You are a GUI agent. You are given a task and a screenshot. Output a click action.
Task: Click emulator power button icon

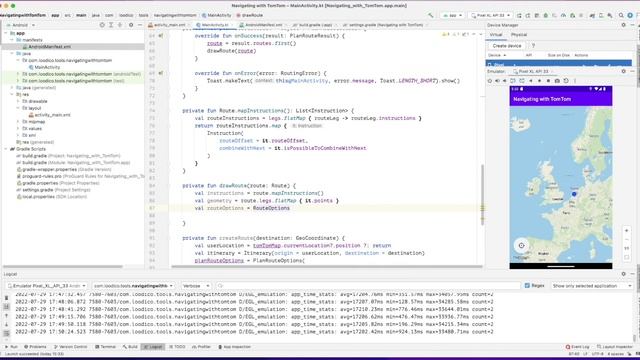tap(490, 81)
